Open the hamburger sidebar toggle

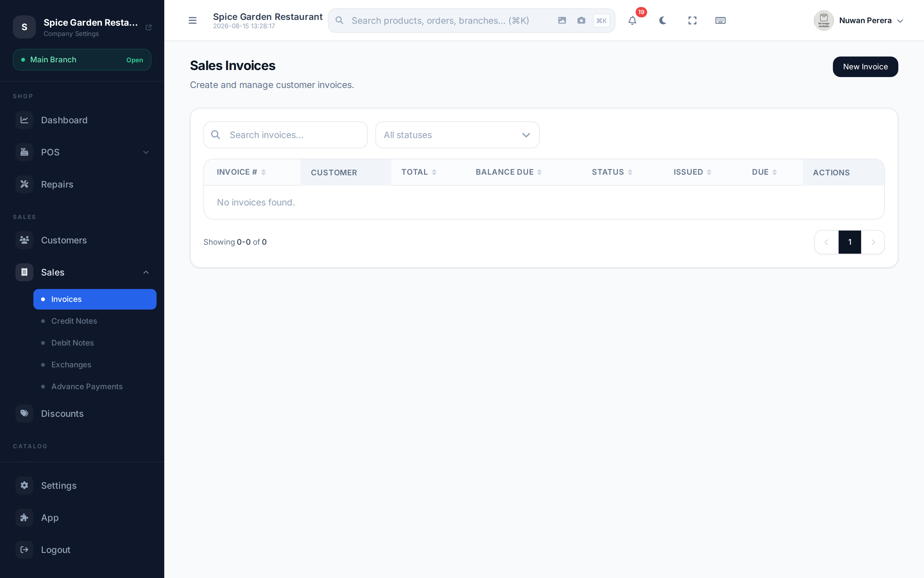click(193, 20)
